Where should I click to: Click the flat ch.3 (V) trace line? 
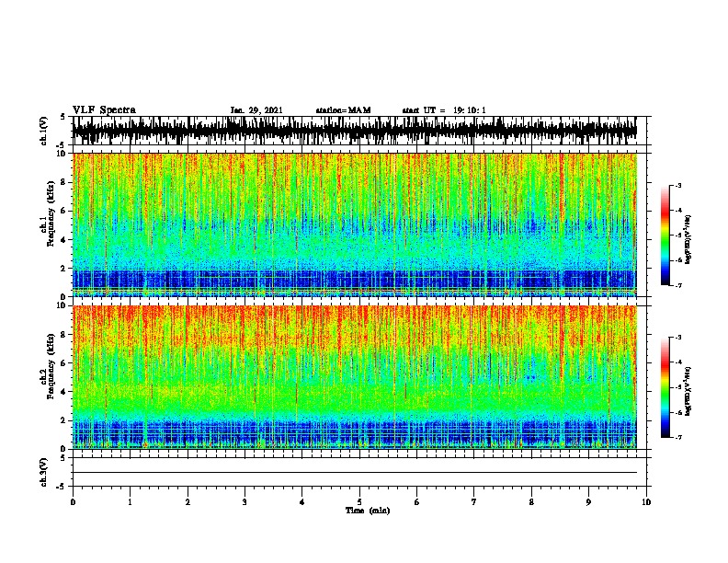355,473
